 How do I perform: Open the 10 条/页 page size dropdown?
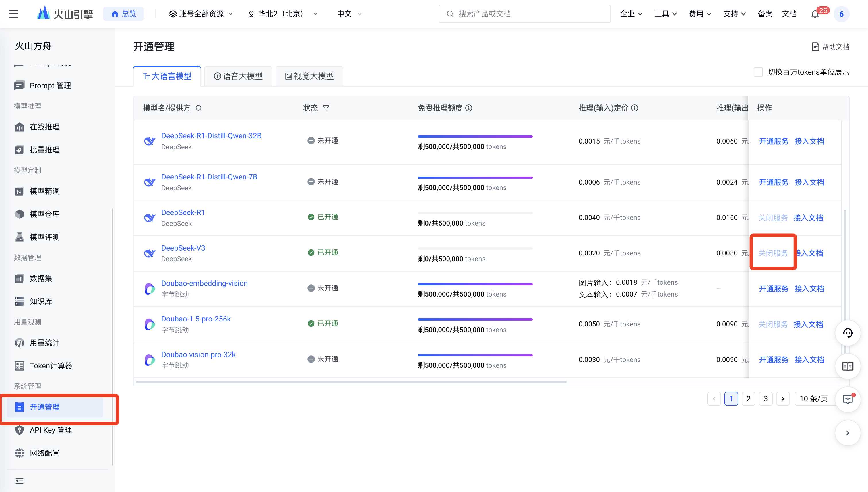point(815,399)
